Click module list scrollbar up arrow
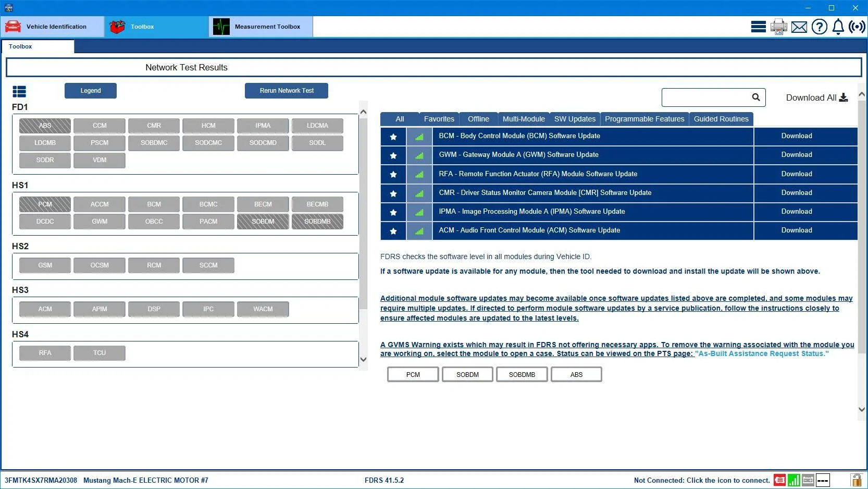The image size is (868, 489). pyautogui.click(x=363, y=112)
